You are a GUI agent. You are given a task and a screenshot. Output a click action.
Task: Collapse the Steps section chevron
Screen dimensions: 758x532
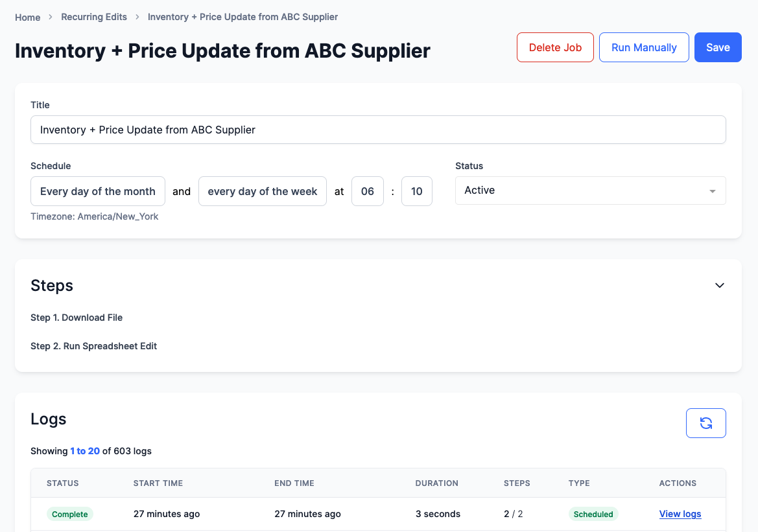tap(719, 286)
